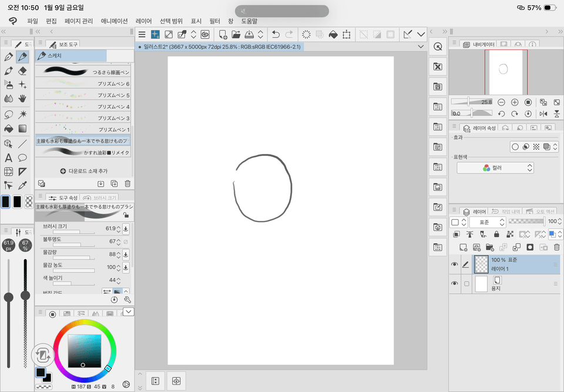Viewport: 564px width, 392px height.
Task: Open the 필터 menu
Action: [214, 21]
